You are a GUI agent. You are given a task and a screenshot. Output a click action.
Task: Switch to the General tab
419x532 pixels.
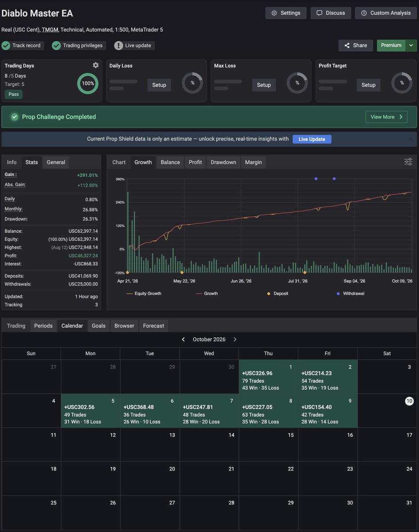[56, 162]
